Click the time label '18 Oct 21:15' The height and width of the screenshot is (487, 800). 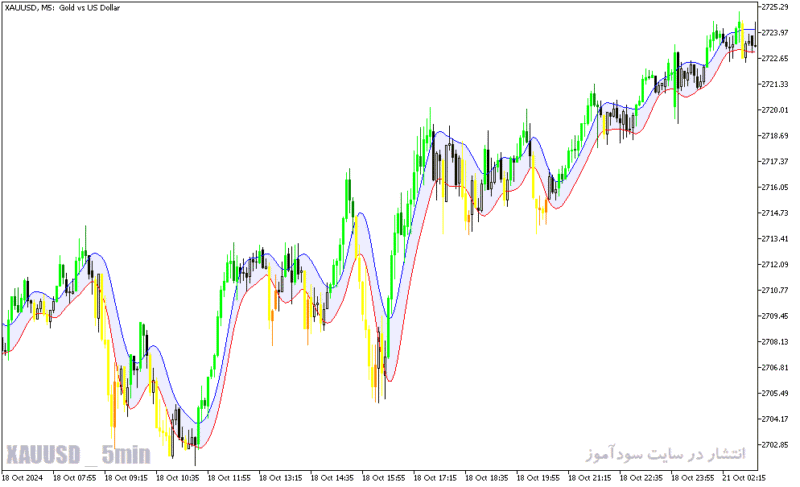click(x=590, y=478)
